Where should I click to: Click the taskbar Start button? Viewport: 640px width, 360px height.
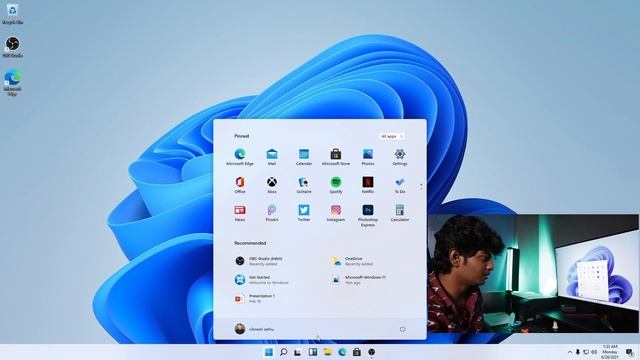(269, 352)
